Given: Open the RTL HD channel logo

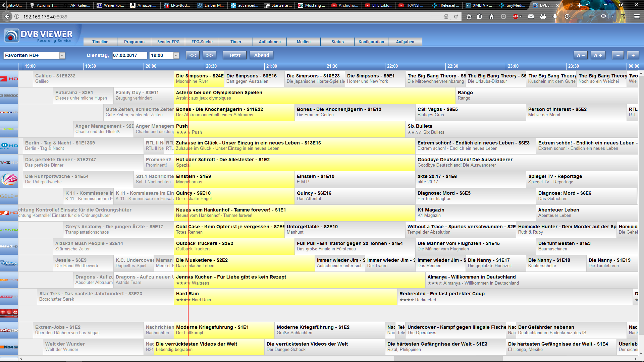Looking at the screenshot, I should coord(9,112).
